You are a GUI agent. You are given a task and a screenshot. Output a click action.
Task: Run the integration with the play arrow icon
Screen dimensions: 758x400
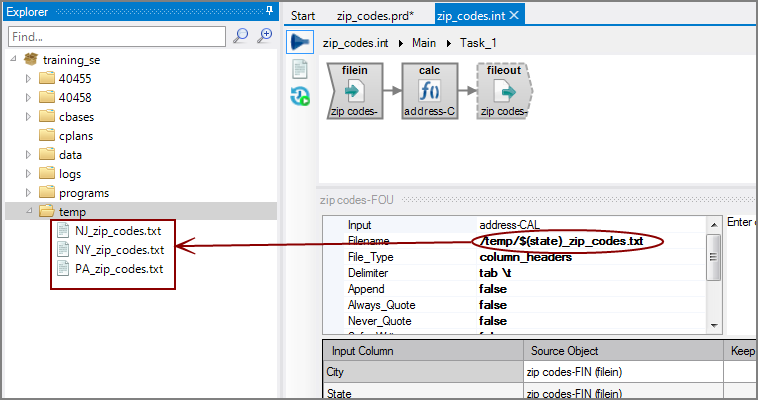point(300,42)
